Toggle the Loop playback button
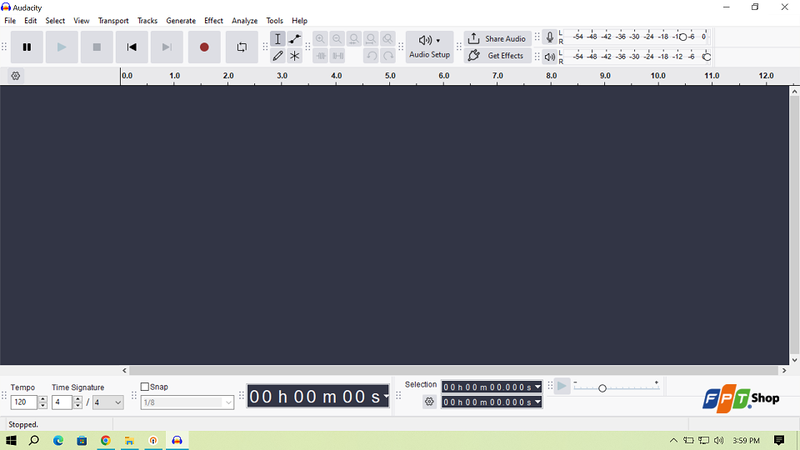The height and width of the screenshot is (450, 800). (x=242, y=47)
